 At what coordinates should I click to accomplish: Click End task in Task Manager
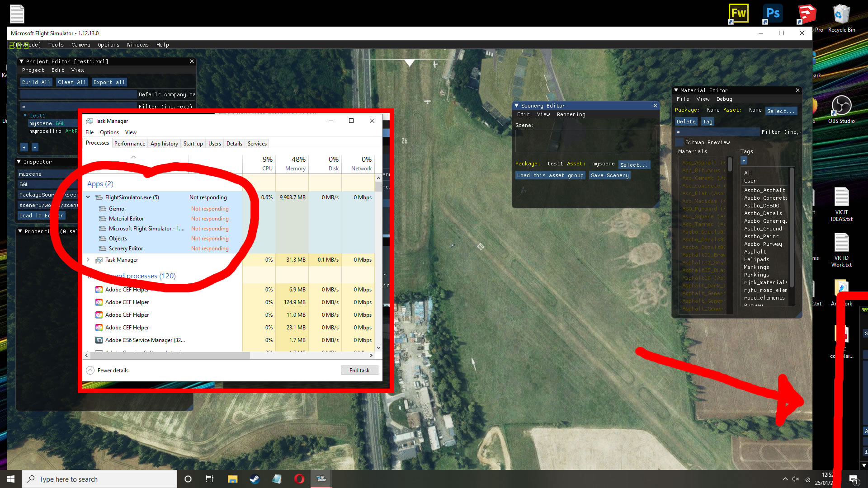pos(359,370)
